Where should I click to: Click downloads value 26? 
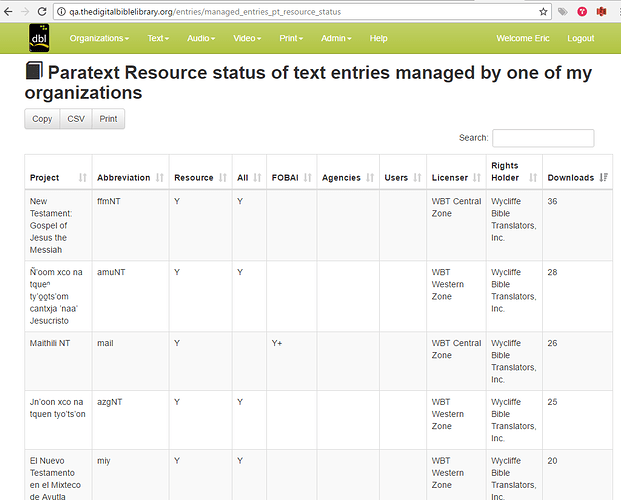click(552, 343)
